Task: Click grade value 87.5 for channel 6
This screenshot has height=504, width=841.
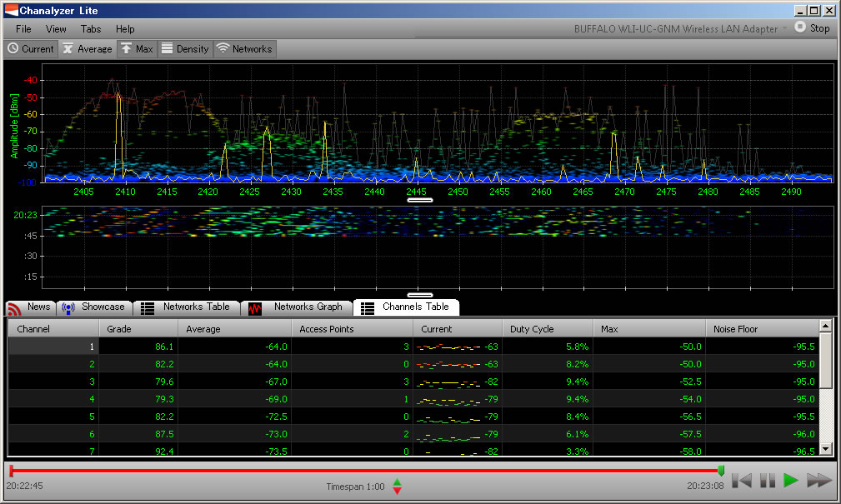Action: point(164,434)
